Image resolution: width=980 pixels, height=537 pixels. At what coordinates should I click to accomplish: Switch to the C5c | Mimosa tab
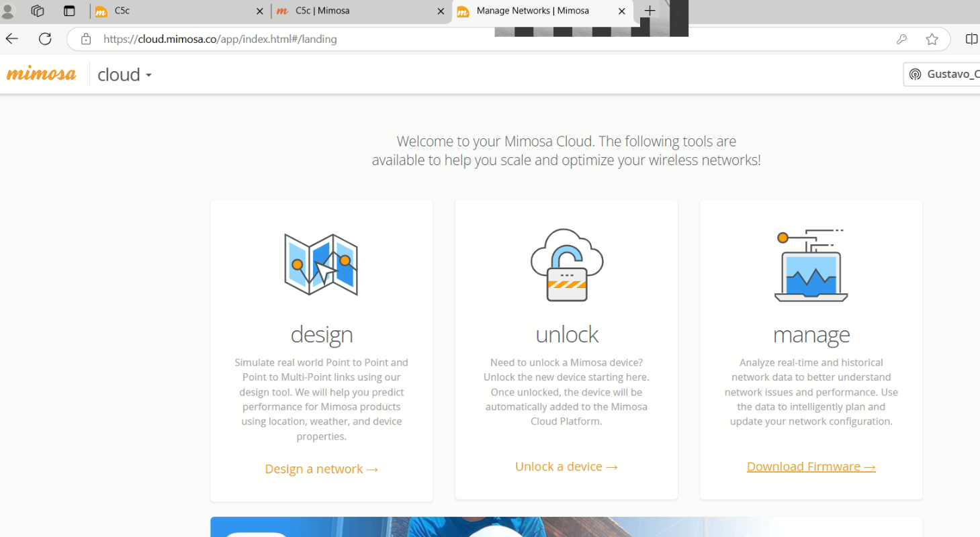pos(361,11)
